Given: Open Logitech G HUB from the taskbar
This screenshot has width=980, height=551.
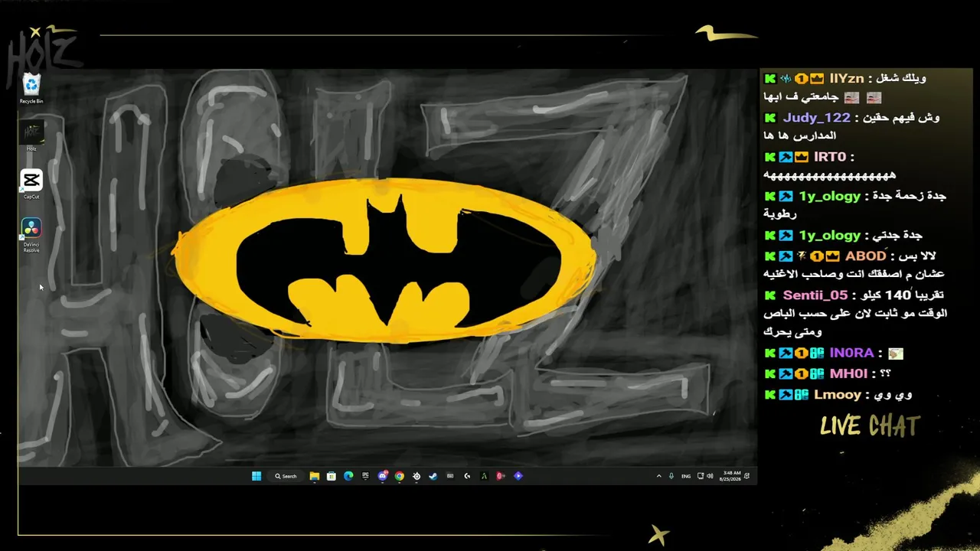Looking at the screenshot, I should coord(467,476).
